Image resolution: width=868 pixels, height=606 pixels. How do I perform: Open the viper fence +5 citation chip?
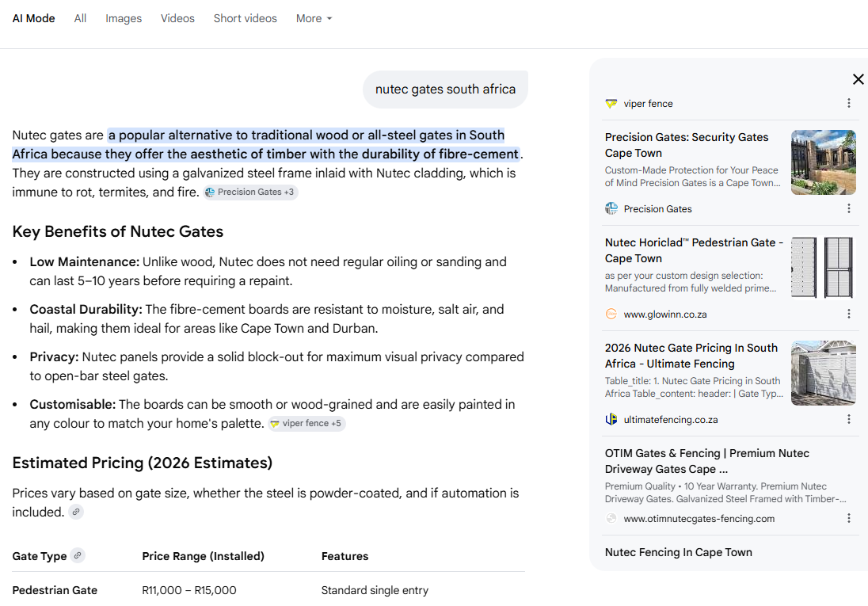306,424
